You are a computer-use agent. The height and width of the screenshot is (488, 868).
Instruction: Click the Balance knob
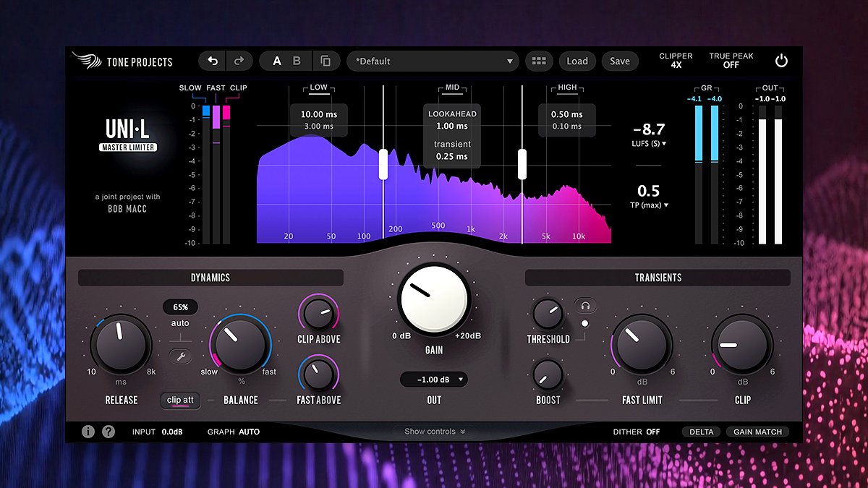tap(241, 345)
